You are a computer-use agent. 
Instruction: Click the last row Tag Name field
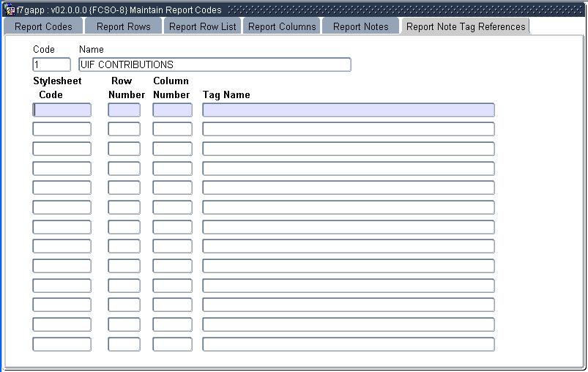click(348, 344)
